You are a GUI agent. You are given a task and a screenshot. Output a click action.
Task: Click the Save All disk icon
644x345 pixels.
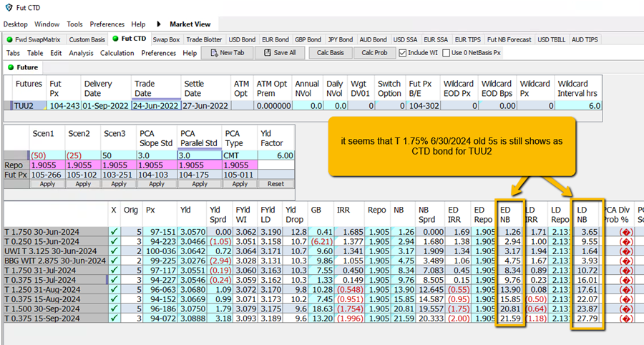268,52
